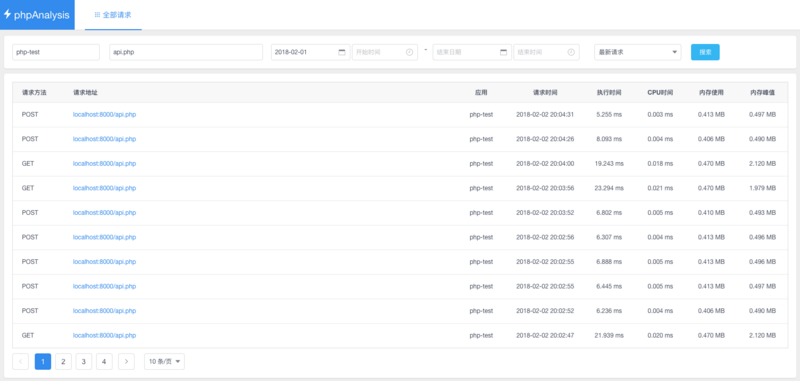This screenshot has width=800, height=381.
Task: Go to page 2
Action: (x=63, y=362)
